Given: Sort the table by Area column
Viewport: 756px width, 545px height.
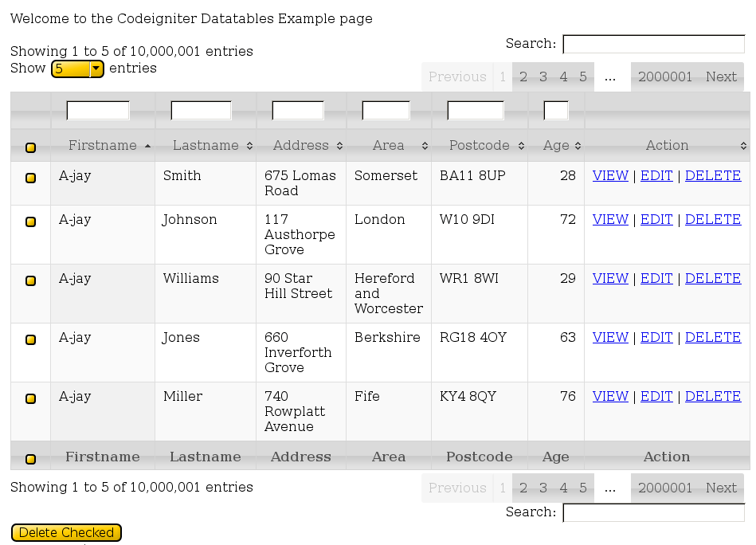Looking at the screenshot, I should coord(388,145).
